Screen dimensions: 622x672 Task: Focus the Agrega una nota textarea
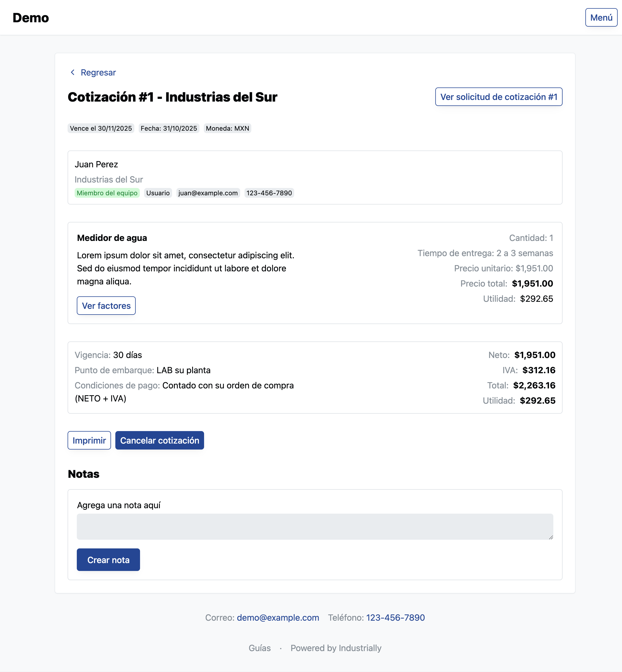[x=314, y=526]
